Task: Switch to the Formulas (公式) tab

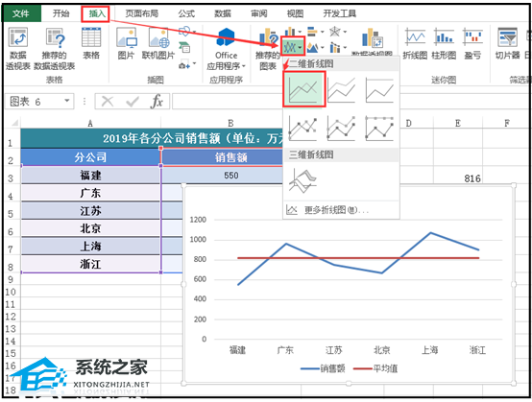Action: [x=186, y=13]
